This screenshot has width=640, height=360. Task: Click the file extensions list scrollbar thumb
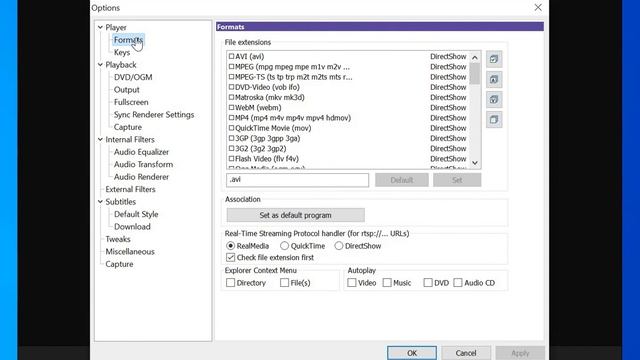click(475, 73)
